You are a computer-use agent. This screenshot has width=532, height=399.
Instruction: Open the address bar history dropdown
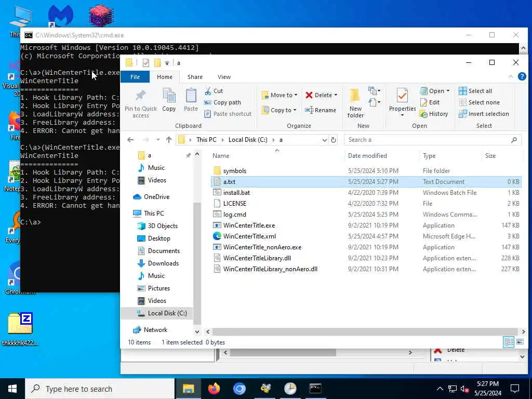(324, 140)
